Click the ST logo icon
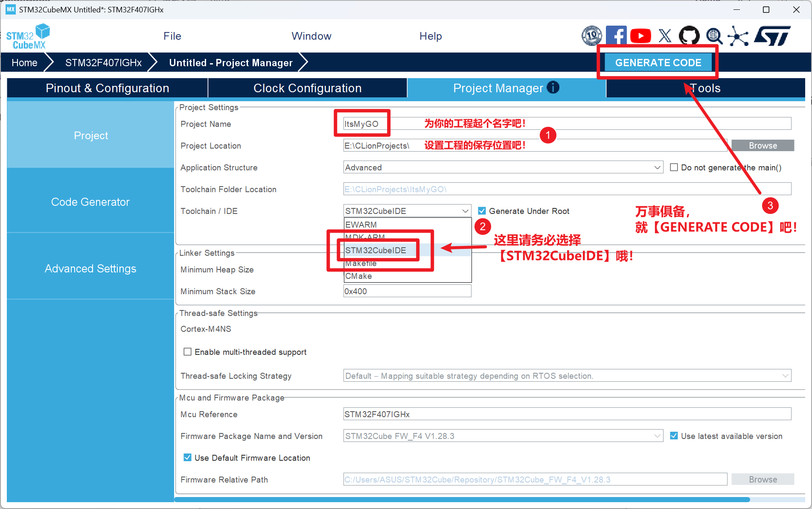The width and height of the screenshot is (812, 509). point(772,36)
